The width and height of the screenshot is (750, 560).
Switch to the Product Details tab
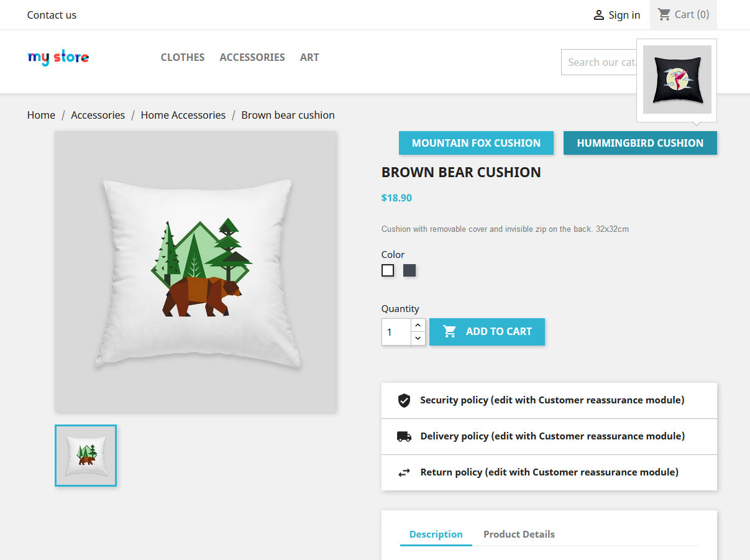pos(519,535)
